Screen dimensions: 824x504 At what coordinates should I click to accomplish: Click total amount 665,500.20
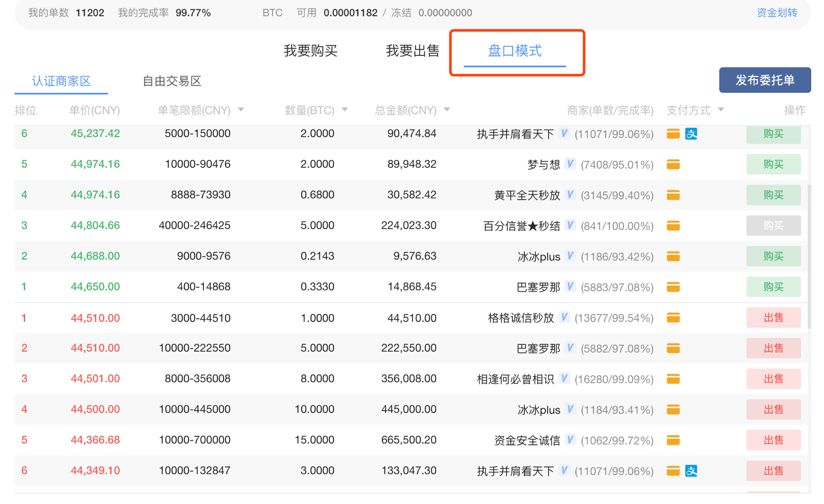pyautogui.click(x=408, y=440)
